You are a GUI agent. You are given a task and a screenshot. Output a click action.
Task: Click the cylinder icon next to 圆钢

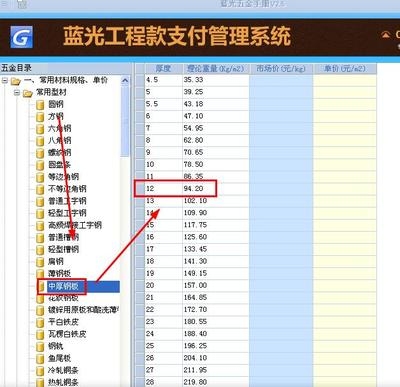click(40, 105)
